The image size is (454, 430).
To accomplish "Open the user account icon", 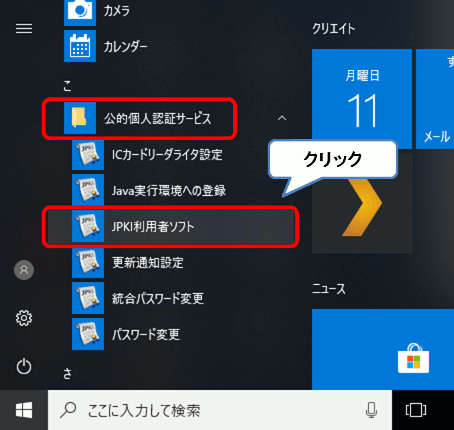I will point(24,270).
